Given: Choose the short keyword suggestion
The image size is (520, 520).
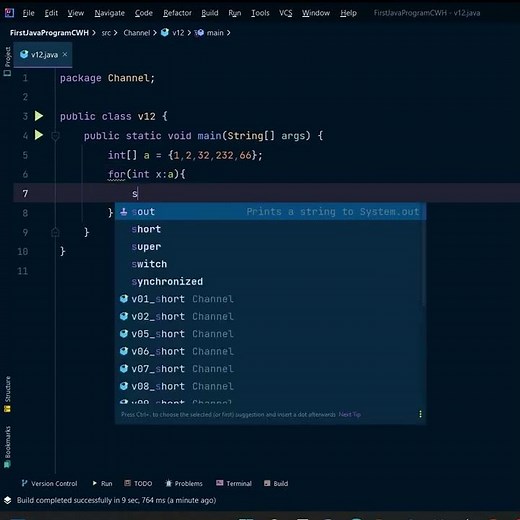Looking at the screenshot, I should [x=270, y=229].
